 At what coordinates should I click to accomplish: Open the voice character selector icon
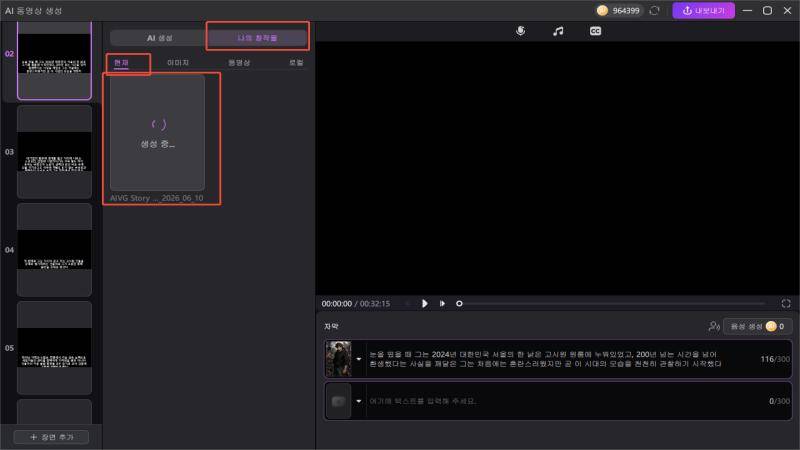(714, 326)
